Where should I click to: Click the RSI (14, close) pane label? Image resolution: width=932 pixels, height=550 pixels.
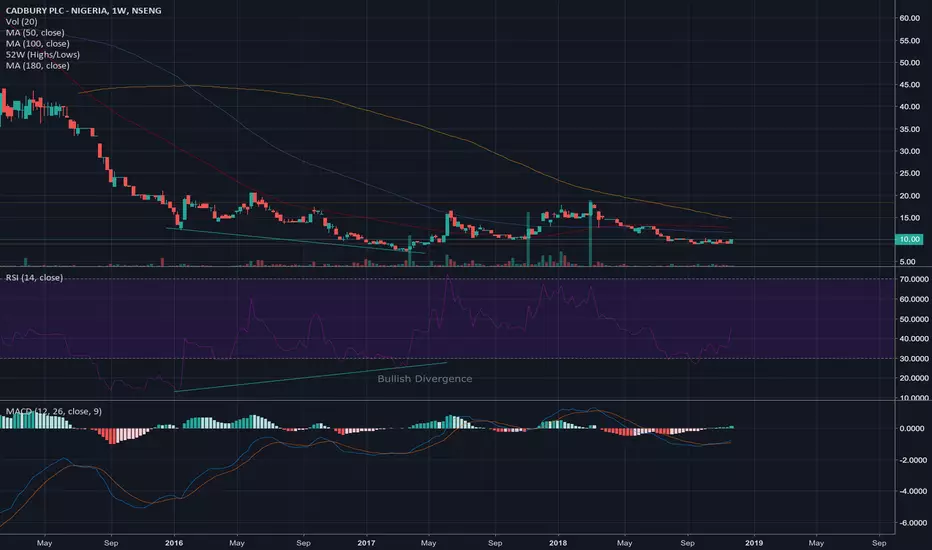[x=34, y=278]
